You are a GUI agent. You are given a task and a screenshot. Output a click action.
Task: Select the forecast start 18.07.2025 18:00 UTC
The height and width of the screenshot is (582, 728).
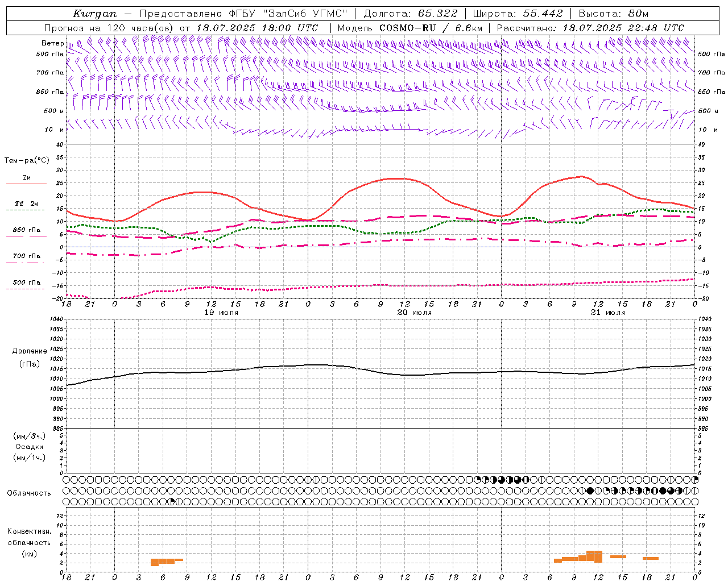[257, 28]
